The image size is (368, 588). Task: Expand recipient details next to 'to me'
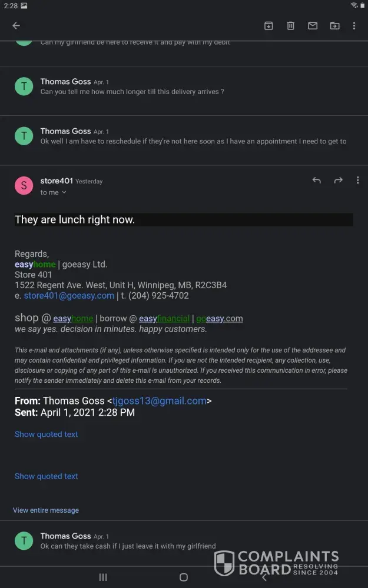tap(64, 192)
